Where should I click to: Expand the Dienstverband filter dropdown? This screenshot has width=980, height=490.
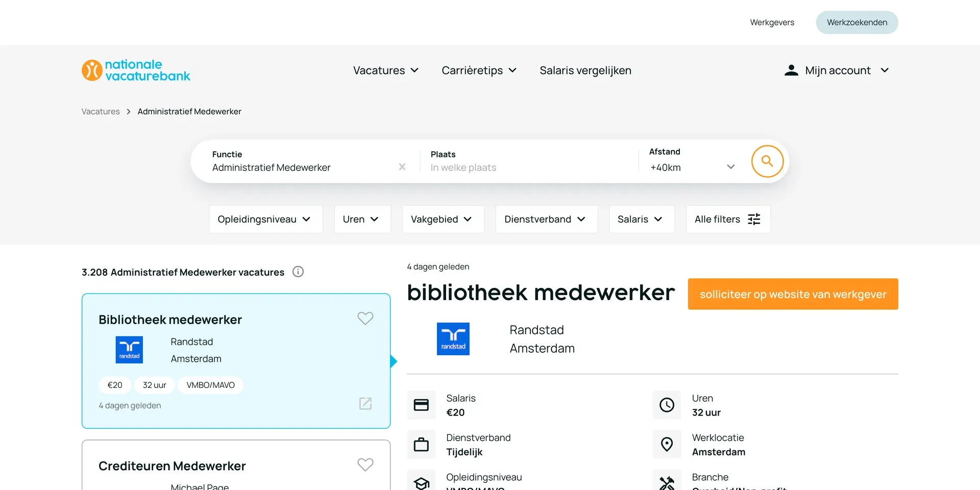[547, 219]
